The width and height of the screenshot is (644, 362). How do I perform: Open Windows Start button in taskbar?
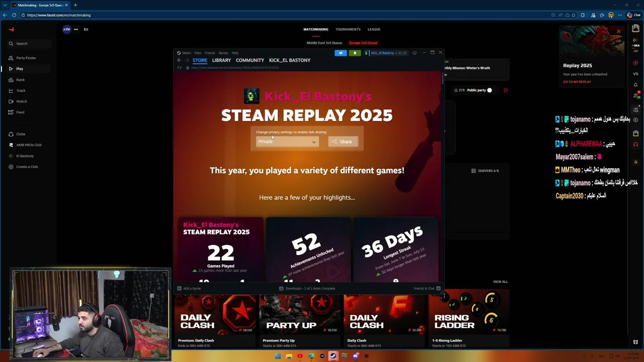pyautogui.click(x=278, y=356)
